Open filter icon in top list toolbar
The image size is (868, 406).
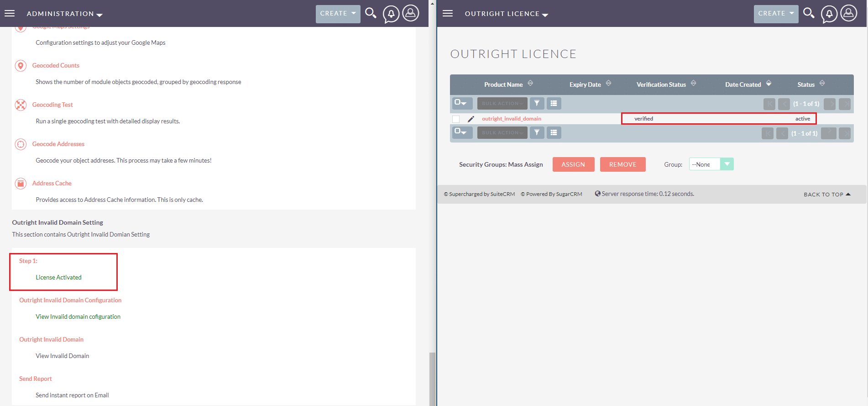tap(537, 103)
